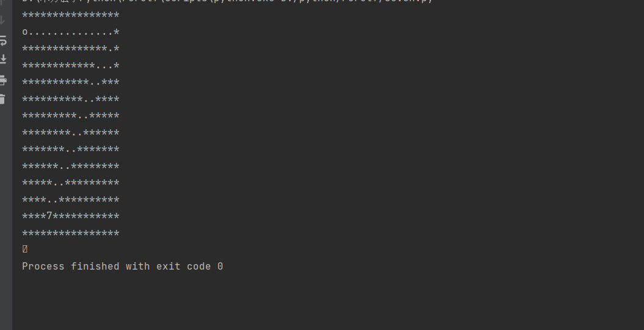The height and width of the screenshot is (330, 644).
Task: Click the digit 7 in maze output
Action: pos(49,216)
